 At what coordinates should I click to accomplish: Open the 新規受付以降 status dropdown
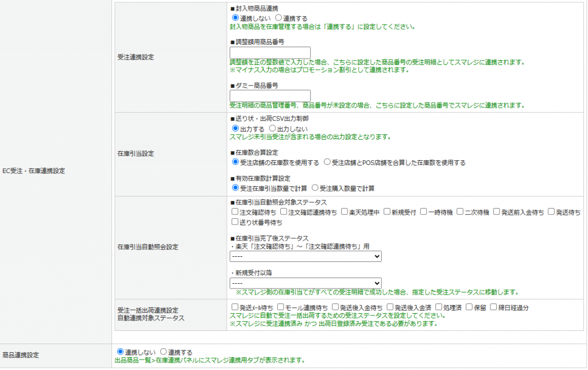coord(305,283)
